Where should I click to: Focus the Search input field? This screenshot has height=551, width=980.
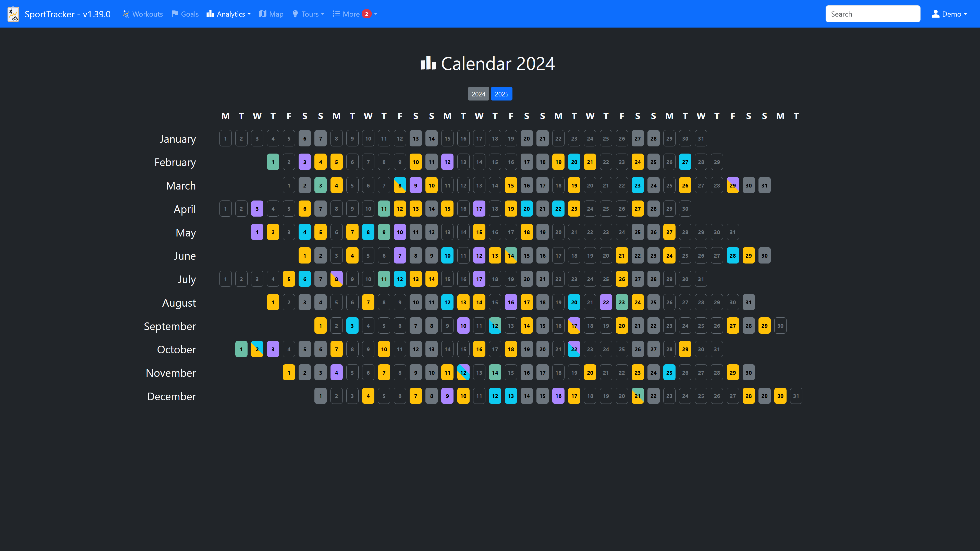873,14
